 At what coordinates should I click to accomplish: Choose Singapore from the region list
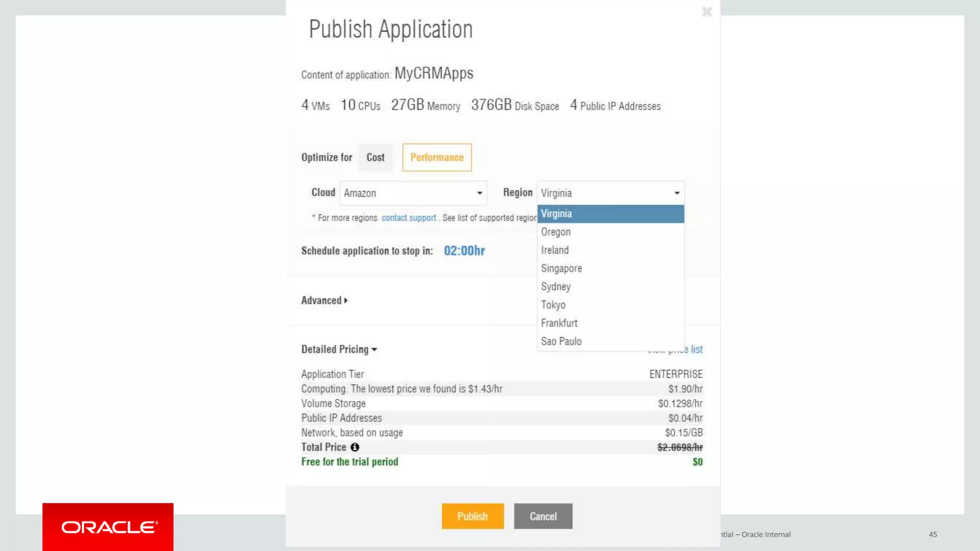[611, 268]
